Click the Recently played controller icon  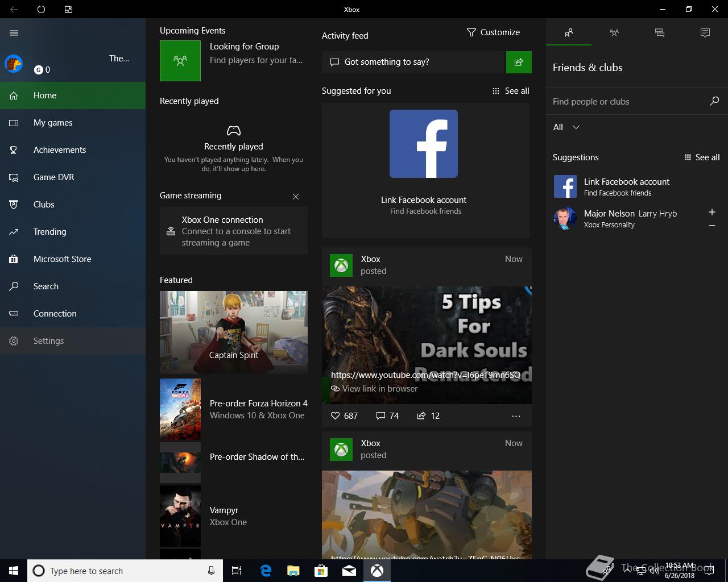point(234,131)
